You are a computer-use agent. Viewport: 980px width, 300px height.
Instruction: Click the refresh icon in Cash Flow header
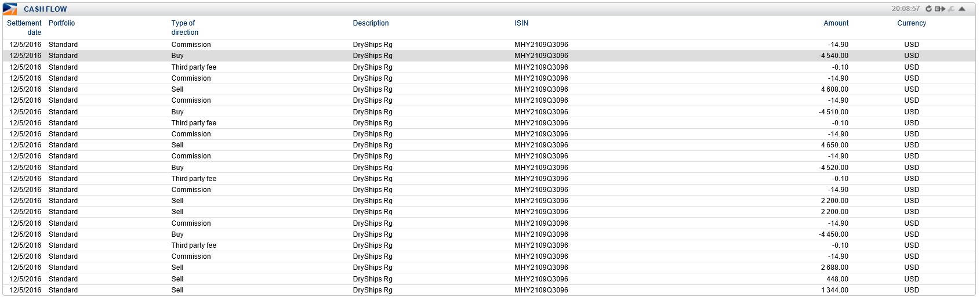(x=928, y=9)
